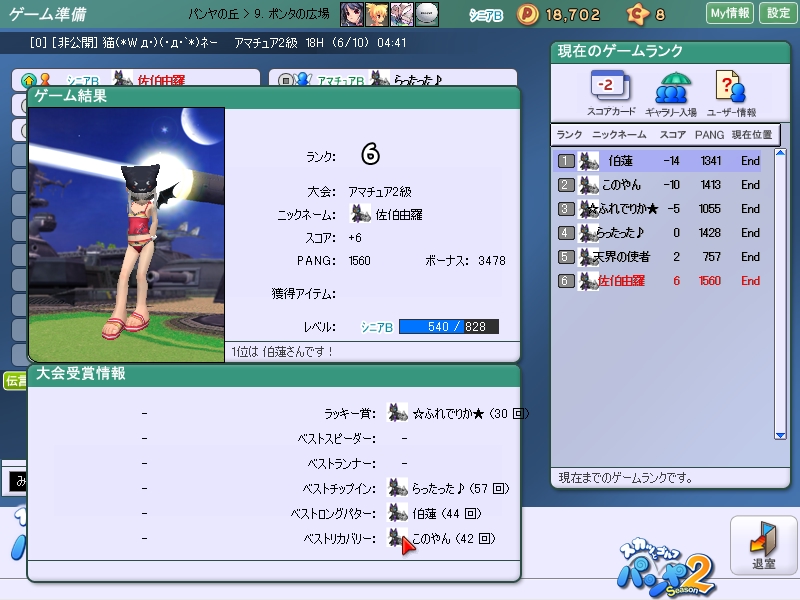This screenshot has height=600, width=800.
Task: Click the character preview image in ゲーム結果
Action: pos(127,235)
